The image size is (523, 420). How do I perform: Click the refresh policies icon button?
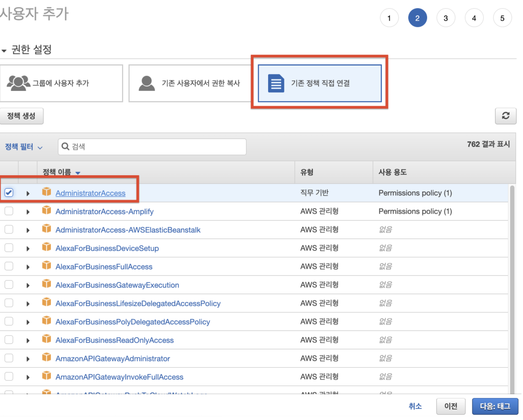click(x=505, y=116)
